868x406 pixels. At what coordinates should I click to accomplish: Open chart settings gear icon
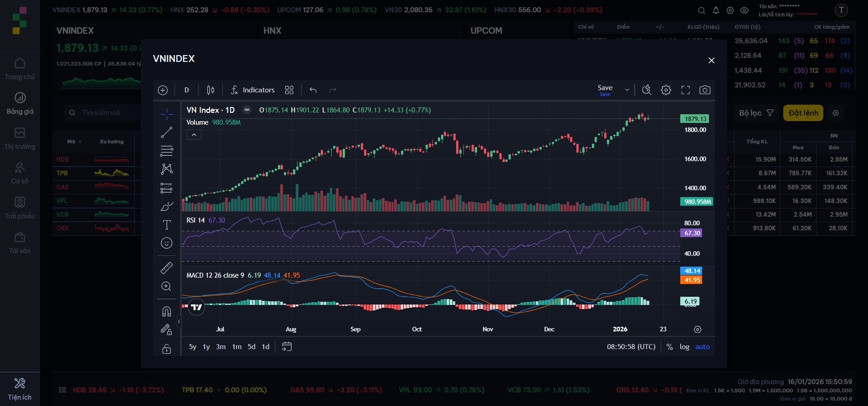666,90
